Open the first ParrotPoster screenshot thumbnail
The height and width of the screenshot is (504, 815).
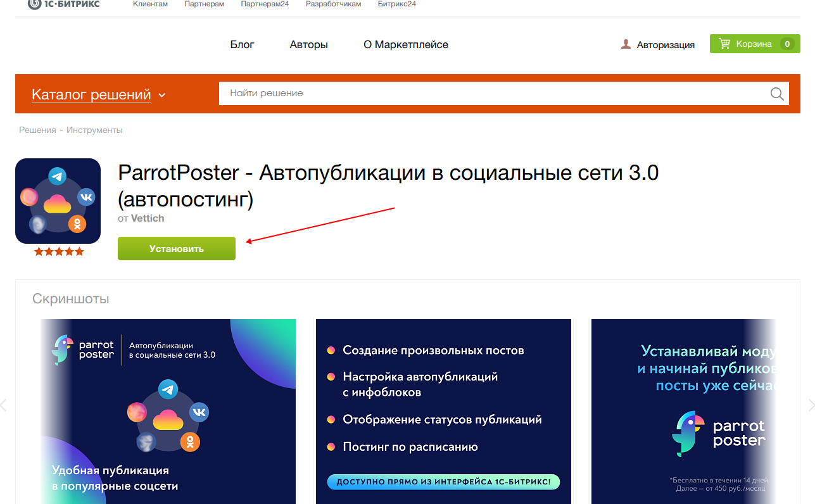pos(168,412)
